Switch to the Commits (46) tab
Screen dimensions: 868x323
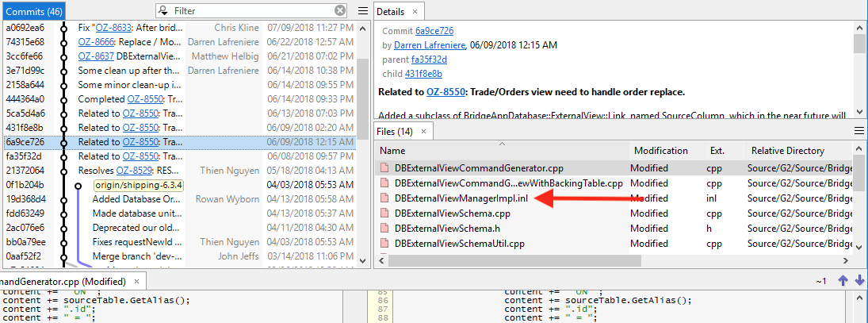tap(34, 11)
